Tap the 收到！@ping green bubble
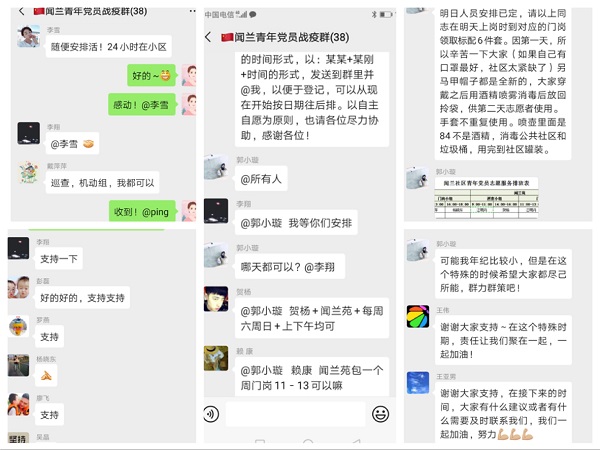The width and height of the screenshot is (600, 450). pyautogui.click(x=142, y=212)
